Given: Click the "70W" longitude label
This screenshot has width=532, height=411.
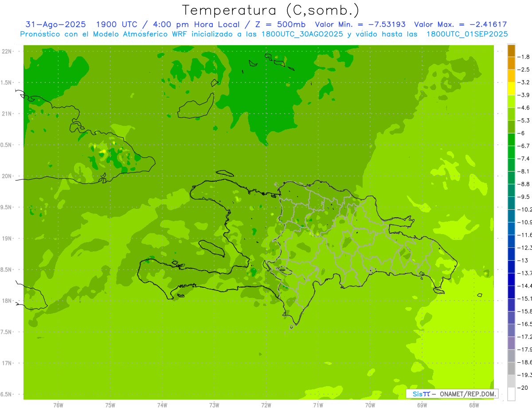Looking at the screenshot, I should click(x=370, y=405).
